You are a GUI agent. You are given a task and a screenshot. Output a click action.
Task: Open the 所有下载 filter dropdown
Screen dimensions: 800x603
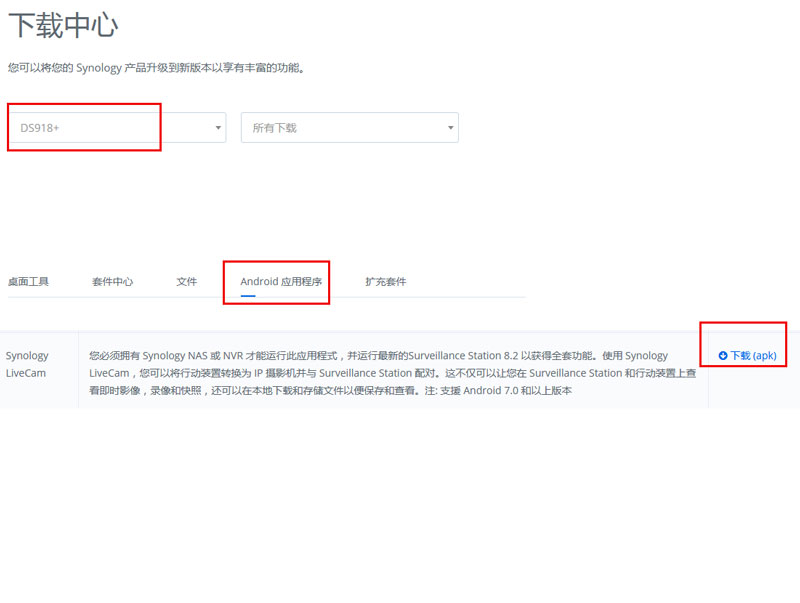tap(349, 128)
